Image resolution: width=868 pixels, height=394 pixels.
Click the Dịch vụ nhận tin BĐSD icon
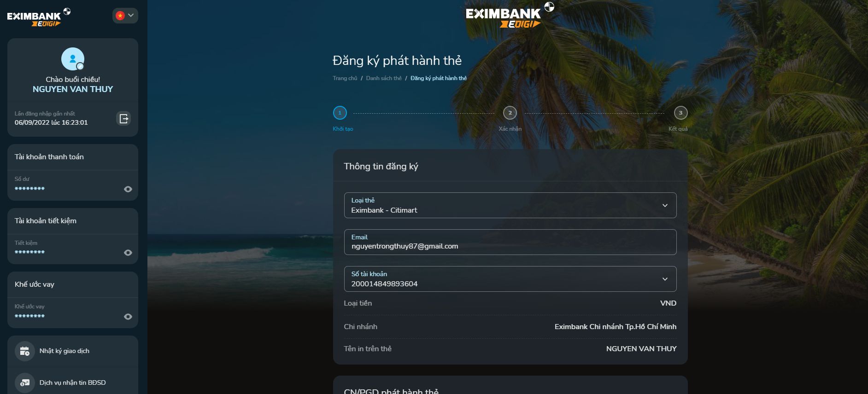[25, 383]
